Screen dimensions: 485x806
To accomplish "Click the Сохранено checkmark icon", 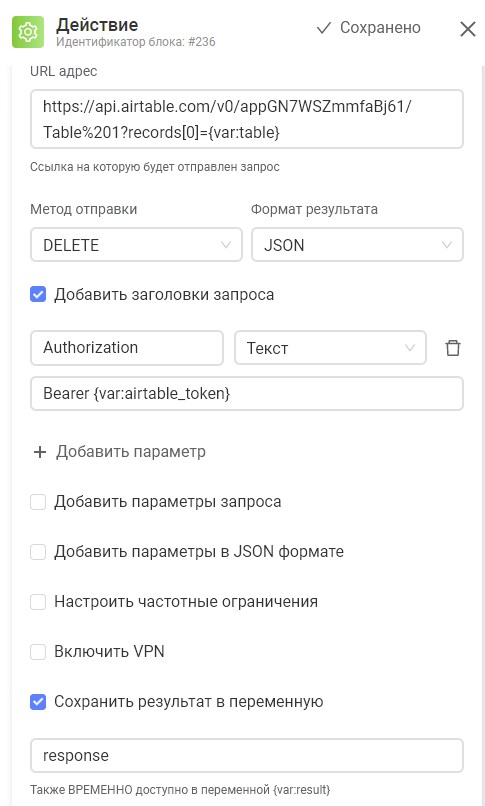I will pyautogui.click(x=324, y=28).
